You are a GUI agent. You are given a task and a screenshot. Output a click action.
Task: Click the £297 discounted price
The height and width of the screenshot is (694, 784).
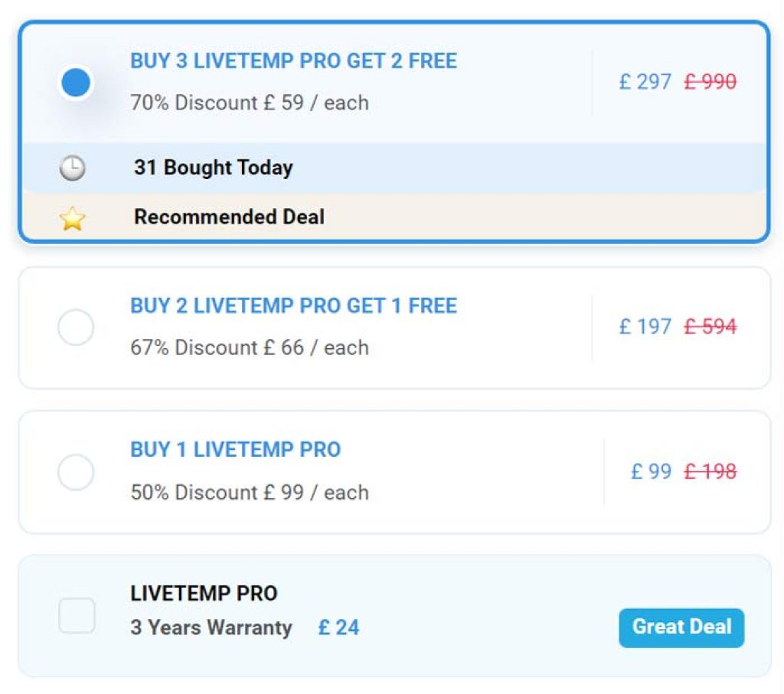click(x=644, y=82)
